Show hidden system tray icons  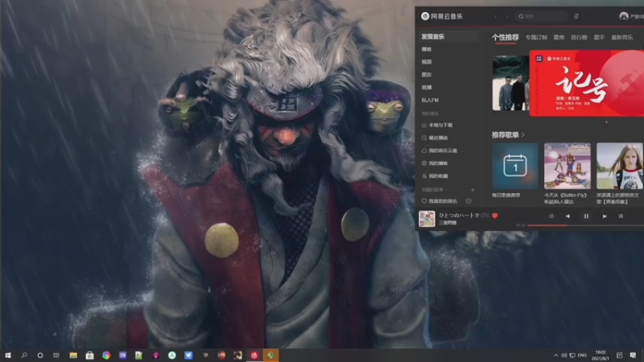[x=555, y=356]
